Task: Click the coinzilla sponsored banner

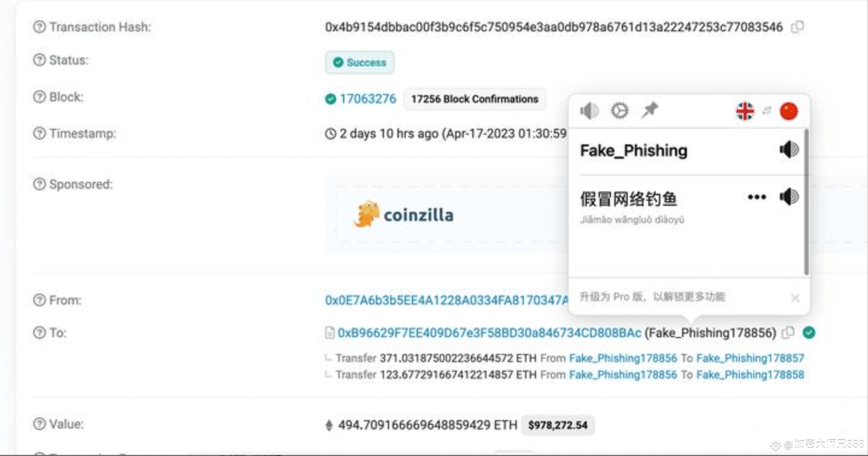Action: pyautogui.click(x=405, y=215)
